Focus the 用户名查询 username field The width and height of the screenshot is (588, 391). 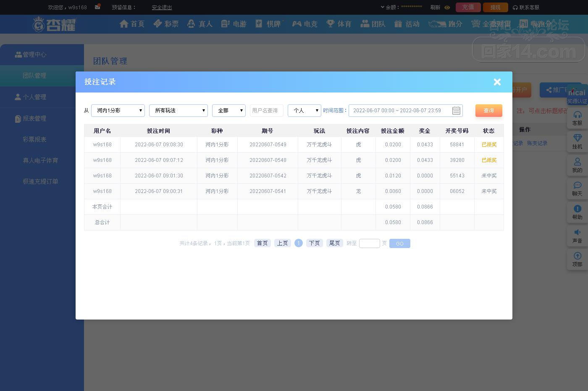pyautogui.click(x=267, y=111)
